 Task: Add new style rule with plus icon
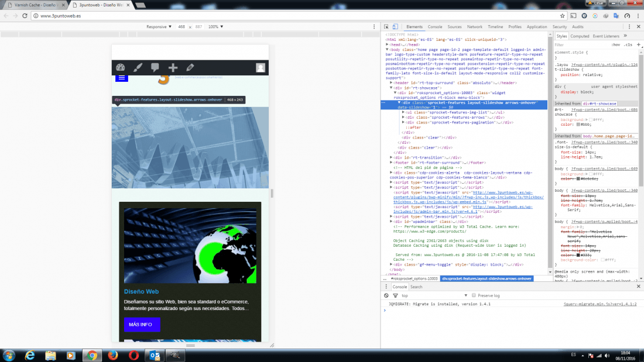coord(638,44)
